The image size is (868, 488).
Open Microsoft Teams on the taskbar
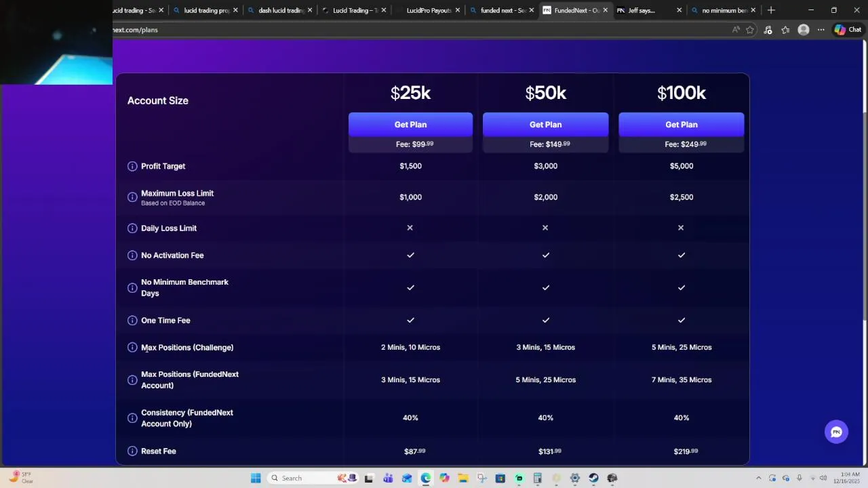[388, 478]
